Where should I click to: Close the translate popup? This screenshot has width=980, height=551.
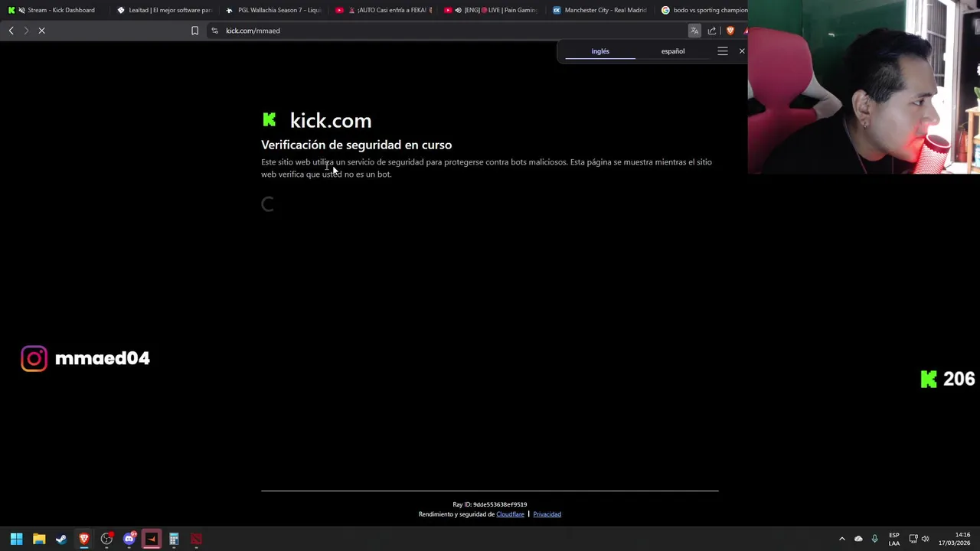[742, 51]
